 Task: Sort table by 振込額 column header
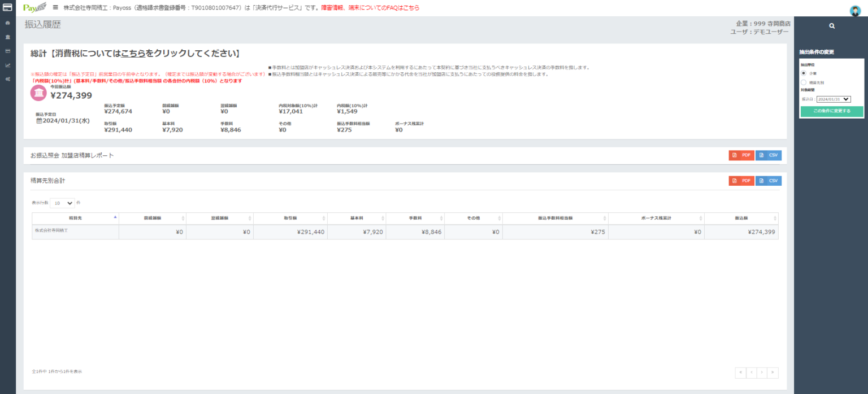(x=741, y=218)
